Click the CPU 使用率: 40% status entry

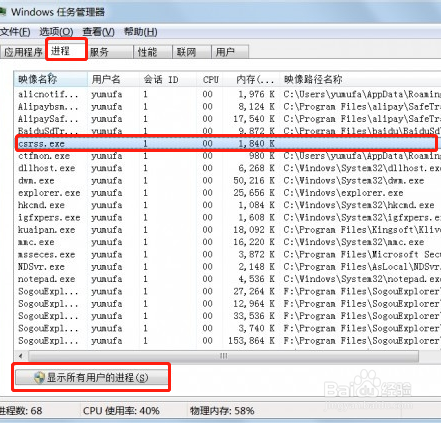click(121, 411)
